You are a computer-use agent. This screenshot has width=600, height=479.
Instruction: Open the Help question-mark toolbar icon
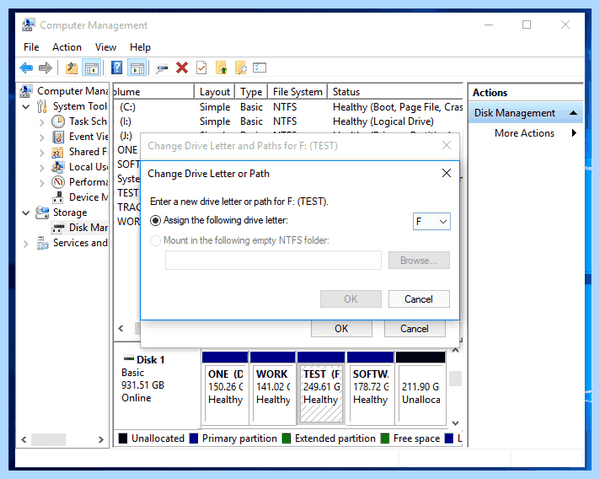[x=116, y=68]
